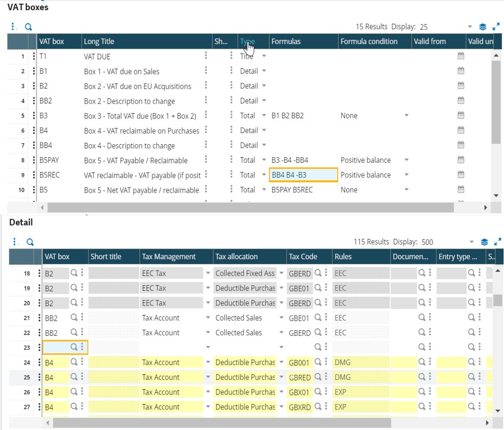Click the horizontal scrollbar of VAT boxes grid
This screenshot has height=430, width=504.
click(x=250, y=207)
